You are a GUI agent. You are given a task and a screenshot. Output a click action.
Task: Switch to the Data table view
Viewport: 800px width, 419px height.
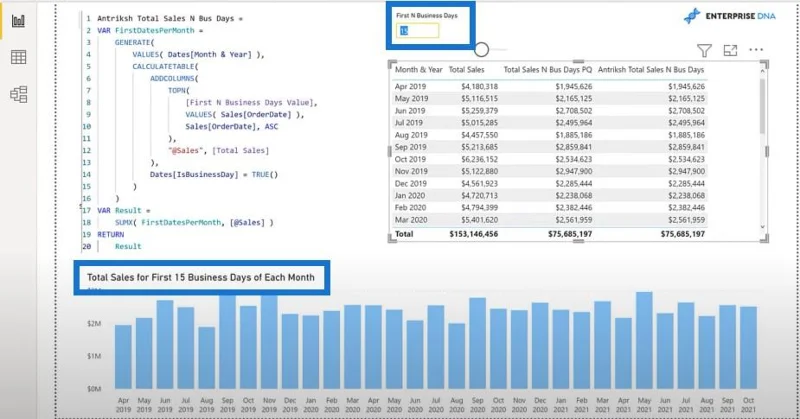coord(18,57)
